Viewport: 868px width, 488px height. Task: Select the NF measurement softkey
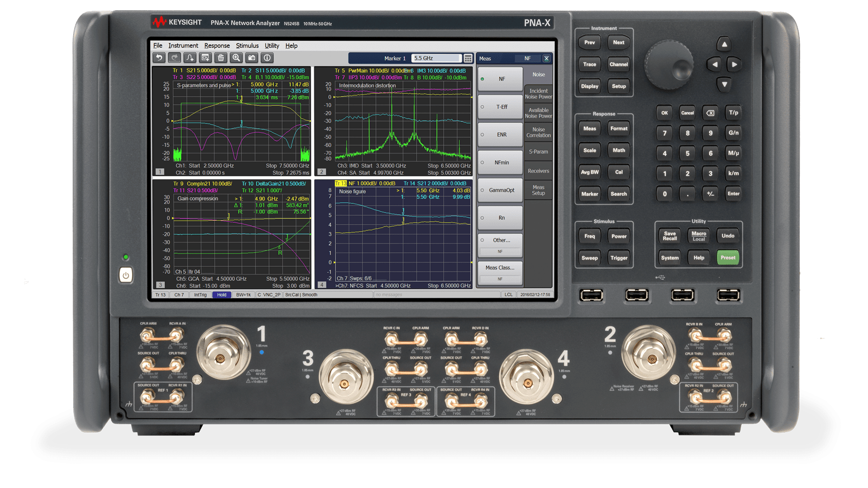pos(500,79)
